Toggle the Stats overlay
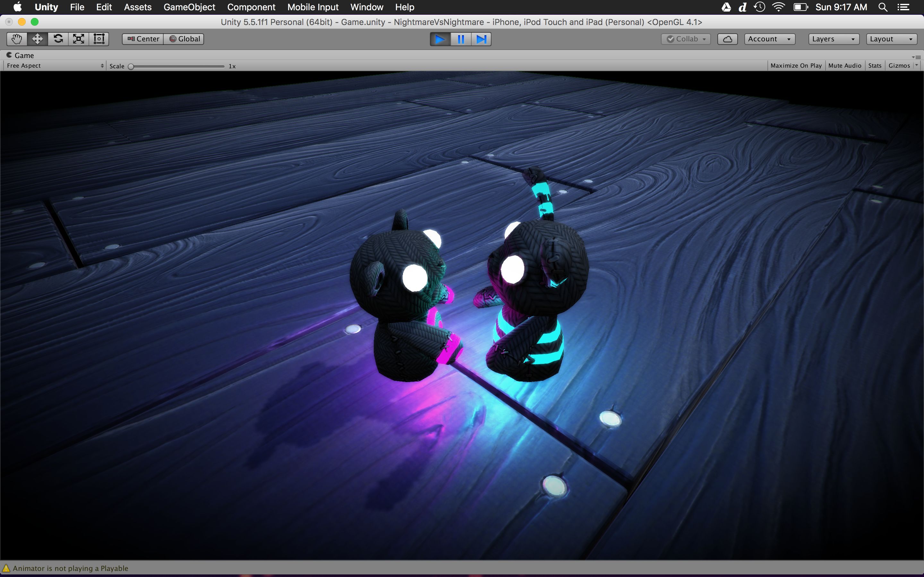The image size is (924, 577). (874, 66)
